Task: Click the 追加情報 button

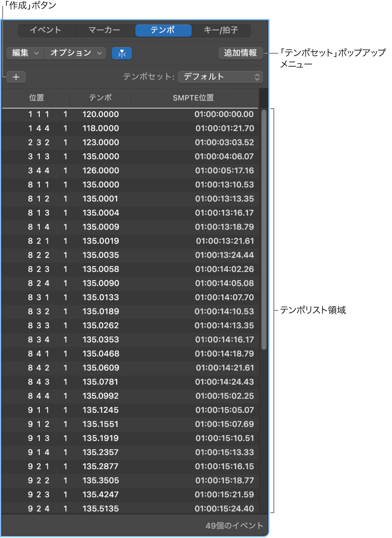Action: click(241, 53)
